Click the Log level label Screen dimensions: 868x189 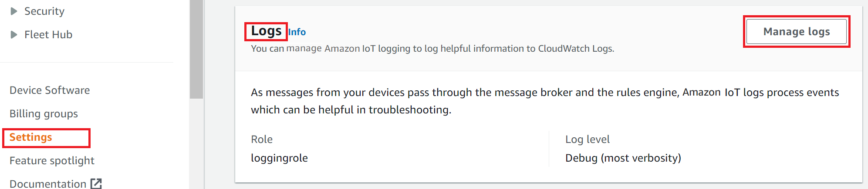tap(587, 139)
